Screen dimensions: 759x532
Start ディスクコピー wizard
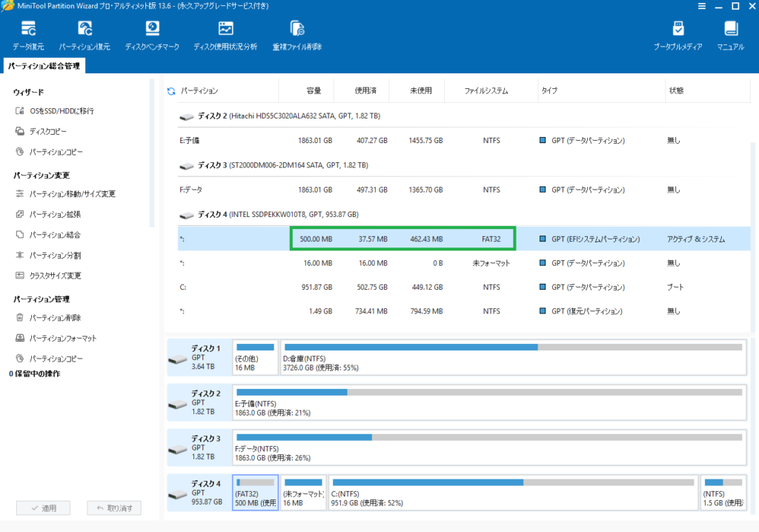(x=42, y=131)
